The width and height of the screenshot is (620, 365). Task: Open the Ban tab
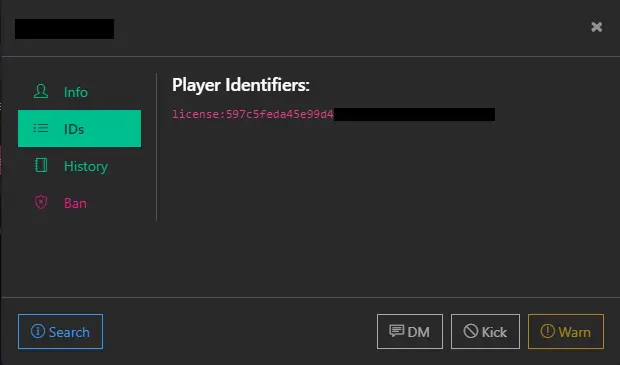click(x=79, y=202)
